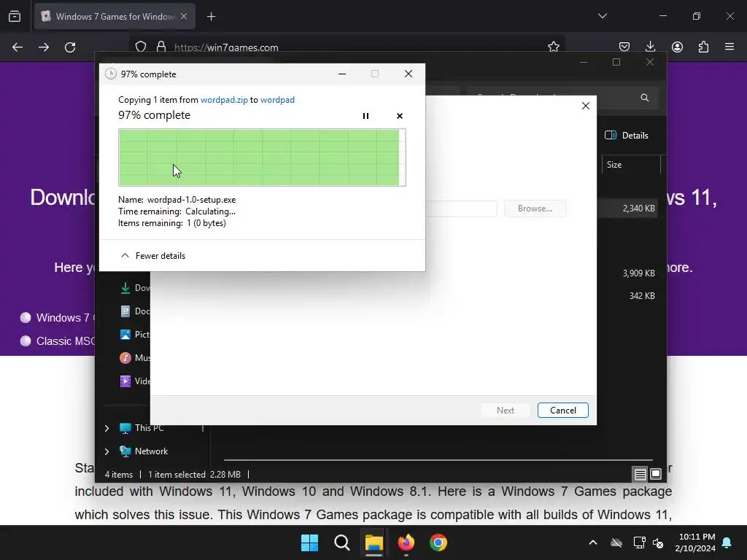Show hidden system tray icons
This screenshot has height=560, width=747.
click(593, 542)
